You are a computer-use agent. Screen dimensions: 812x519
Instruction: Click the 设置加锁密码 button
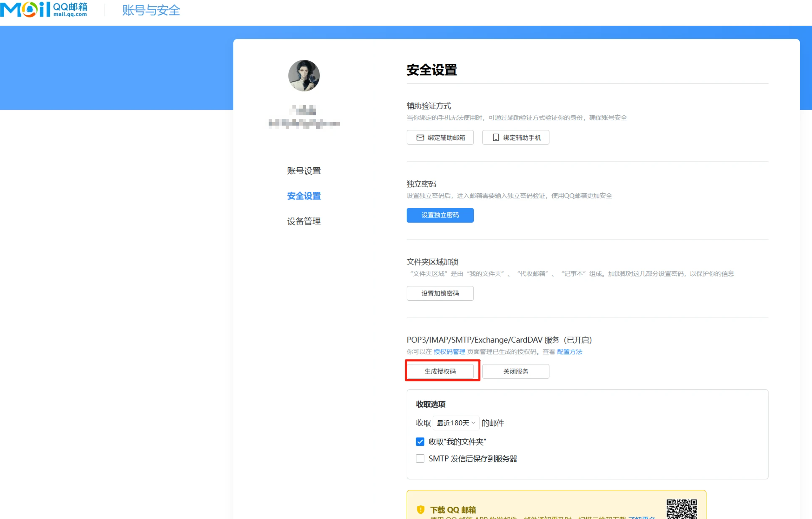tap(440, 293)
